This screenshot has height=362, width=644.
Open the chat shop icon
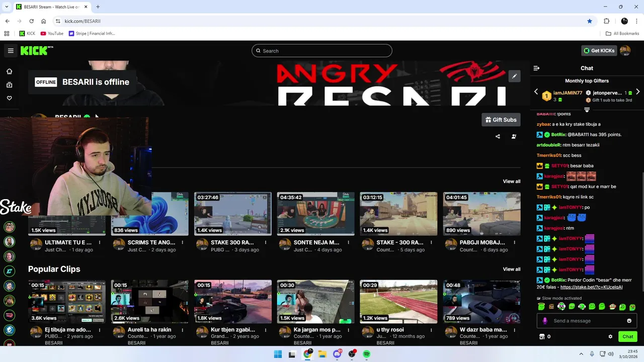542,337
